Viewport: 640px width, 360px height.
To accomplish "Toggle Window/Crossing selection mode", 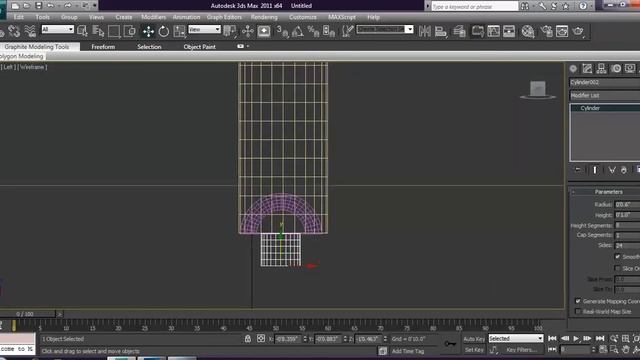I will pos(129,31).
